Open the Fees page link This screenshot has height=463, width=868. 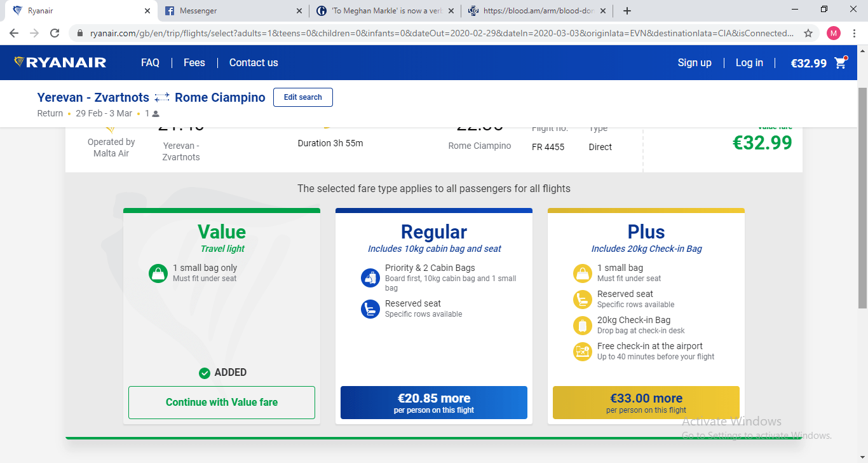coord(194,62)
